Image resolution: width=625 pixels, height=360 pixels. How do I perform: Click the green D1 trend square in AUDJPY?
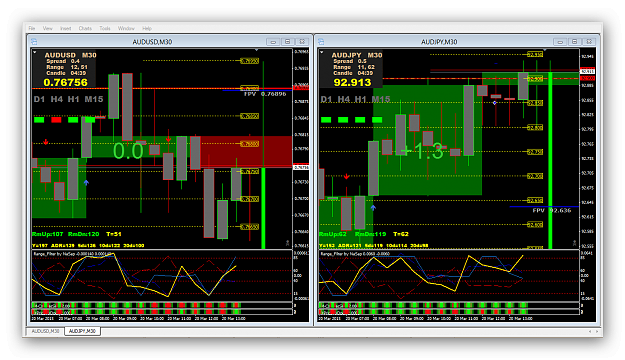coord(326,120)
